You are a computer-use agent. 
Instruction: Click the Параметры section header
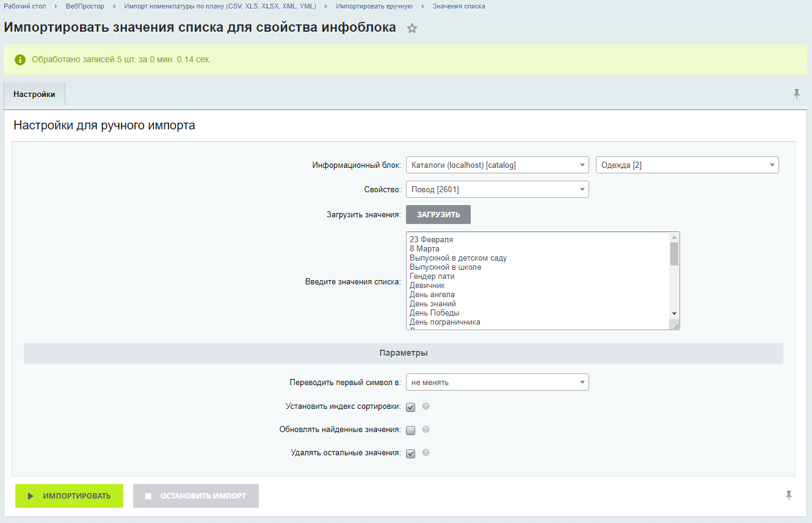[403, 353]
